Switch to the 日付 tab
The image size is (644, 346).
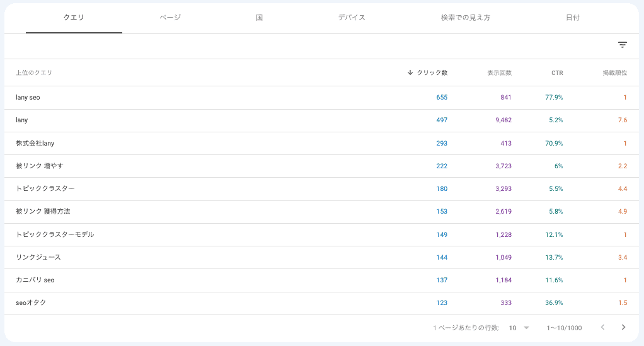point(573,17)
